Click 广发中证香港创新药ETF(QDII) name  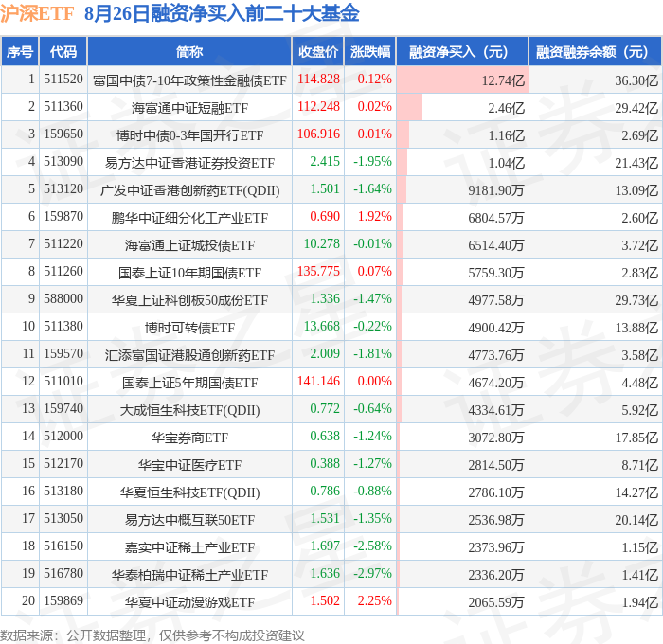pyautogui.click(x=189, y=190)
